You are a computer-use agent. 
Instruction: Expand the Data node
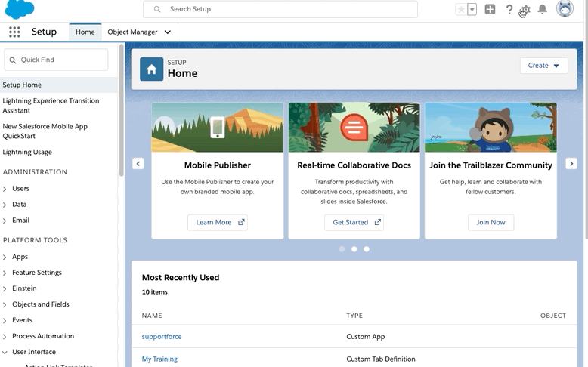(x=5, y=205)
